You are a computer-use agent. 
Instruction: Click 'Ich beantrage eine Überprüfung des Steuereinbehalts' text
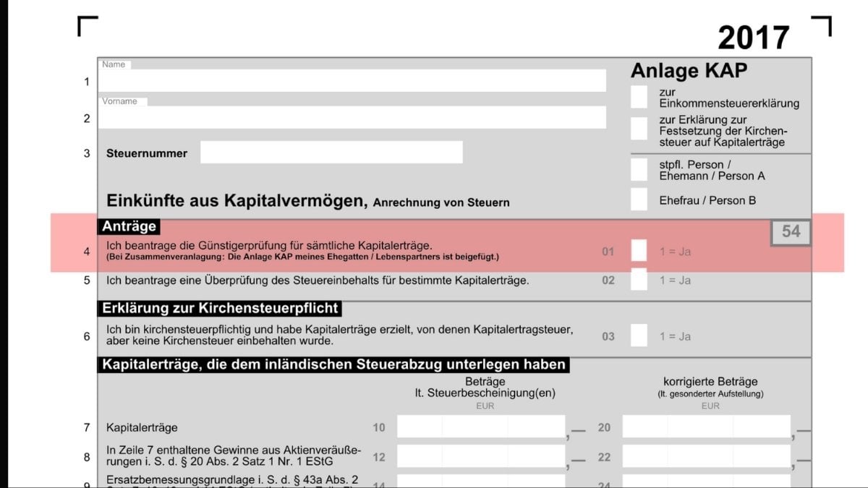(x=318, y=280)
